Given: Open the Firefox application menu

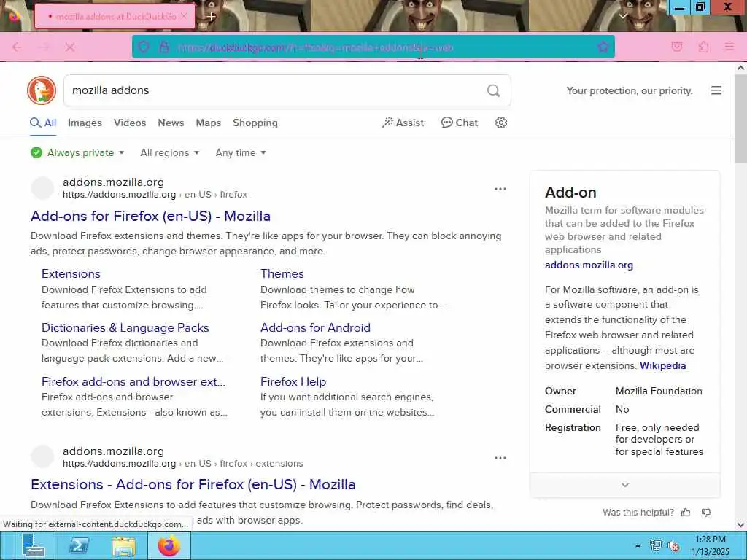Looking at the screenshot, I should (729, 47).
